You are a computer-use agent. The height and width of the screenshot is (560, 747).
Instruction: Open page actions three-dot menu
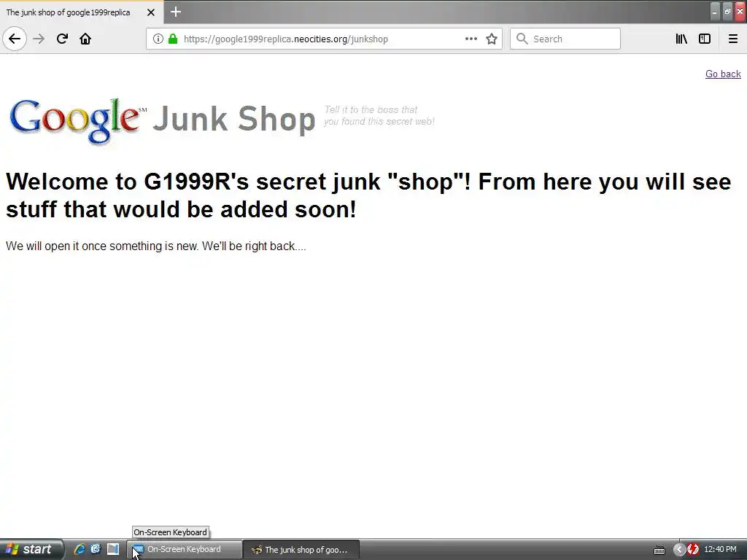471,39
